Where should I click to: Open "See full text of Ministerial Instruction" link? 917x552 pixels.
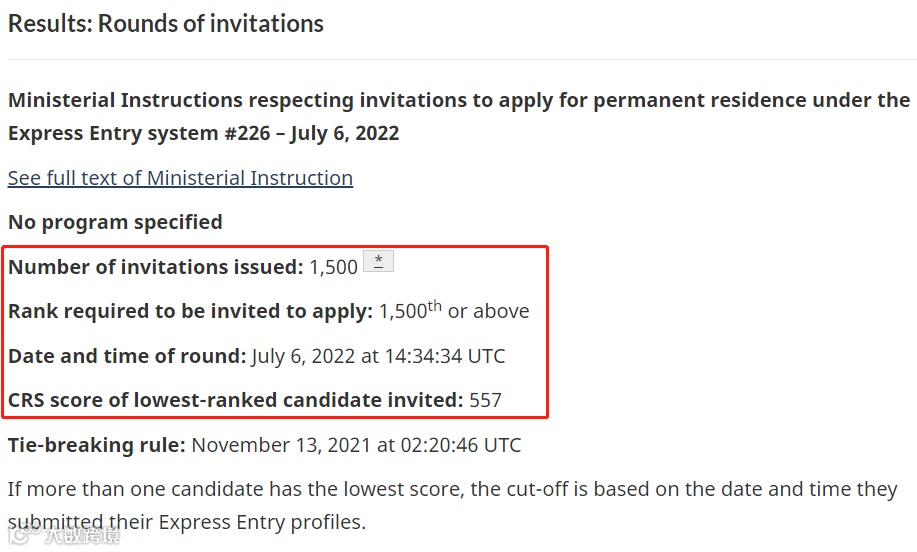pos(180,178)
